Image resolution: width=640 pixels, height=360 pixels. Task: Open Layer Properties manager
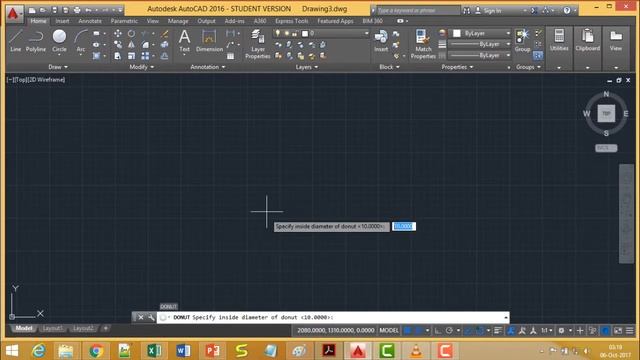pyautogui.click(x=258, y=44)
